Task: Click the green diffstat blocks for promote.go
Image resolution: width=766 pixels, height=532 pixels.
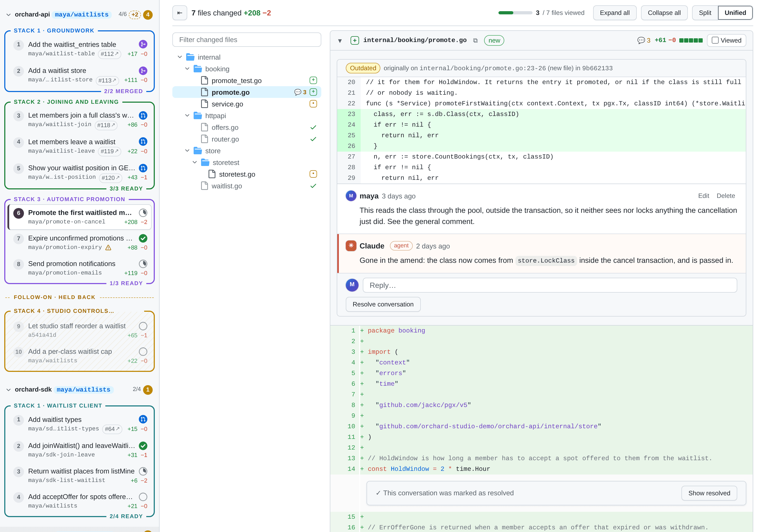Action: 691,41
